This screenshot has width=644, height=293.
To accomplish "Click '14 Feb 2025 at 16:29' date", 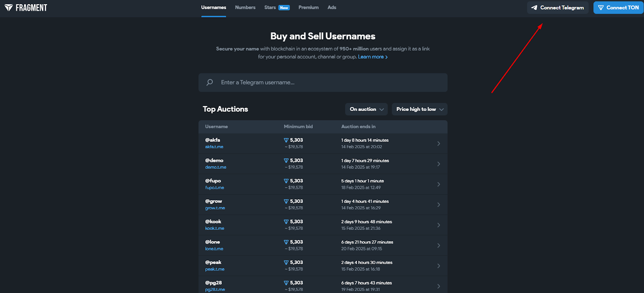I will click(x=361, y=208).
